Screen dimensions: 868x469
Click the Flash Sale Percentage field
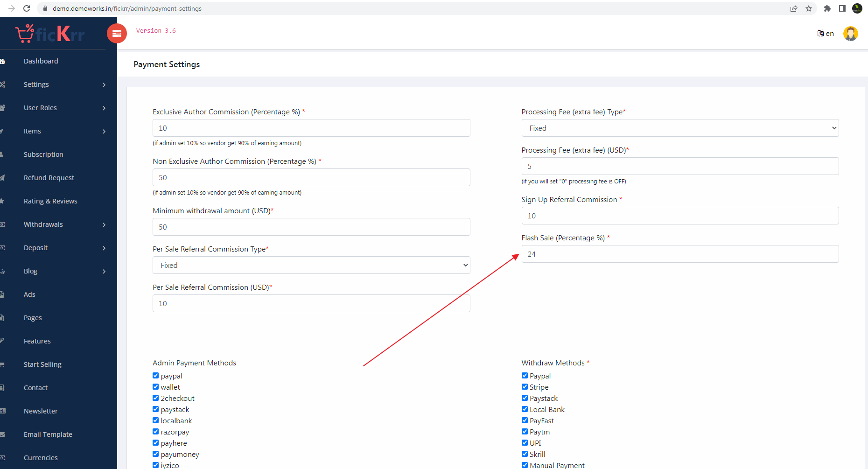click(680, 254)
